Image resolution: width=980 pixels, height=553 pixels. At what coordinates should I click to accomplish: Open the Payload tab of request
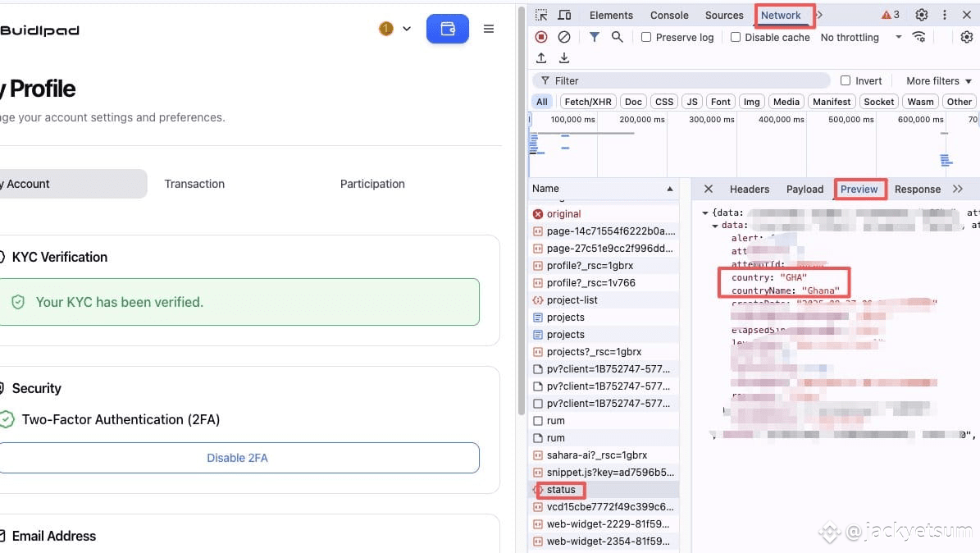tap(805, 189)
